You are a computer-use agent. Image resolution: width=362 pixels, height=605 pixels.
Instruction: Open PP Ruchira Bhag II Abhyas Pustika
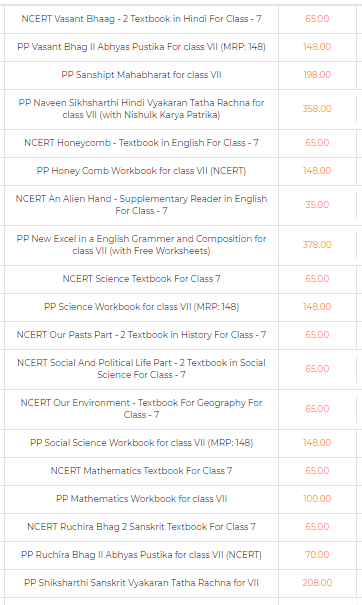coord(141,555)
